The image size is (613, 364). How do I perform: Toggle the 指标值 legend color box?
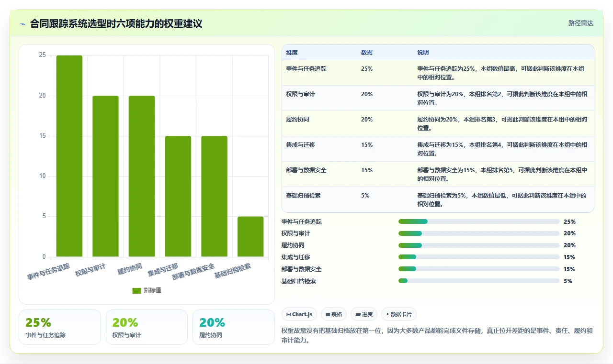[x=136, y=290]
